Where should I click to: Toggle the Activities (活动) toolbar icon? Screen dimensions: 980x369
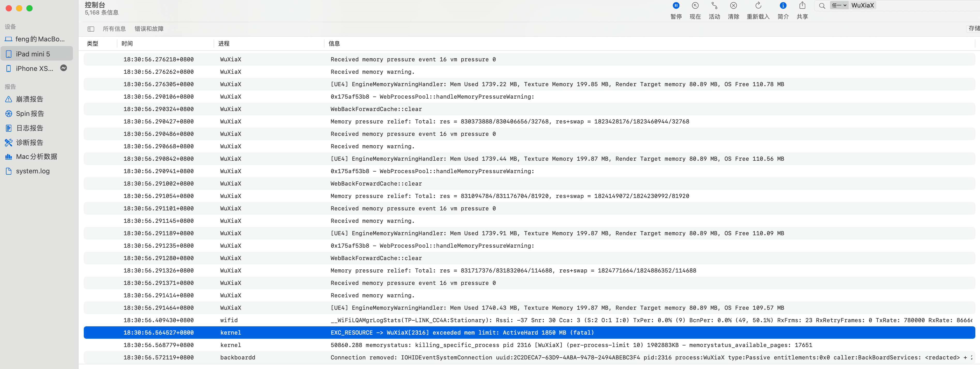pyautogui.click(x=714, y=6)
